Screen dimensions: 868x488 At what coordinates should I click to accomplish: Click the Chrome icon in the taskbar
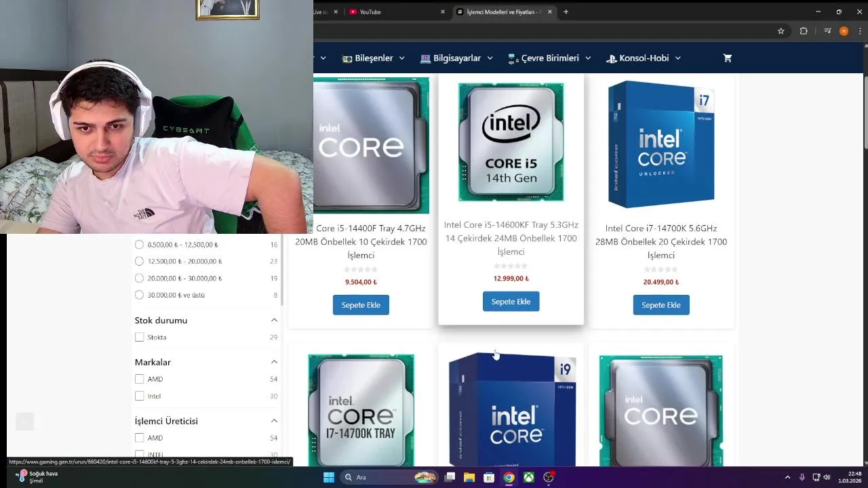tap(509, 477)
